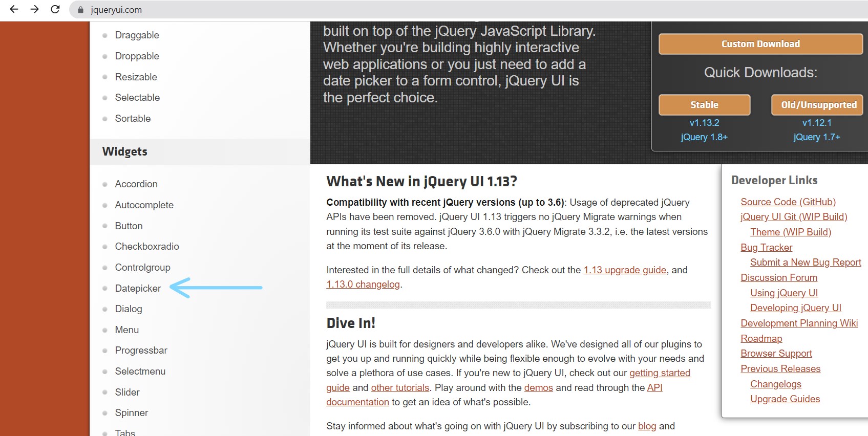
Task: Open the Resizable interaction link
Action: click(x=136, y=77)
